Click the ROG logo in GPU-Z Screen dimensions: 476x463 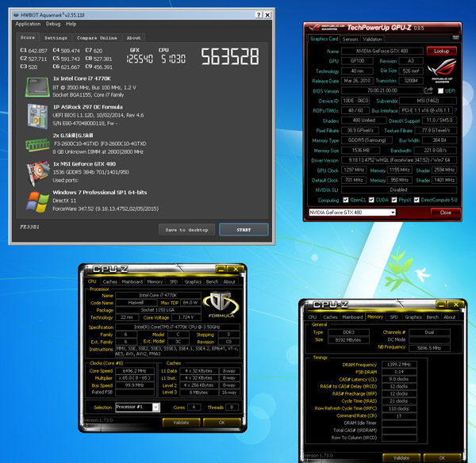click(x=442, y=71)
